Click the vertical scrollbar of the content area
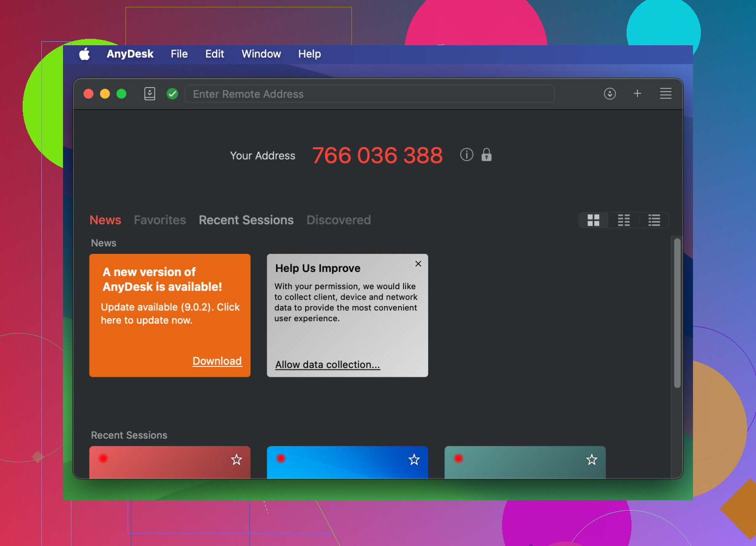 (x=677, y=313)
